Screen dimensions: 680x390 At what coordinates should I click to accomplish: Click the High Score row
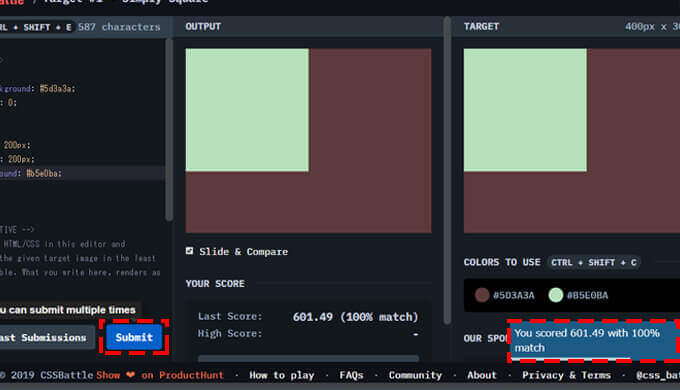point(308,334)
